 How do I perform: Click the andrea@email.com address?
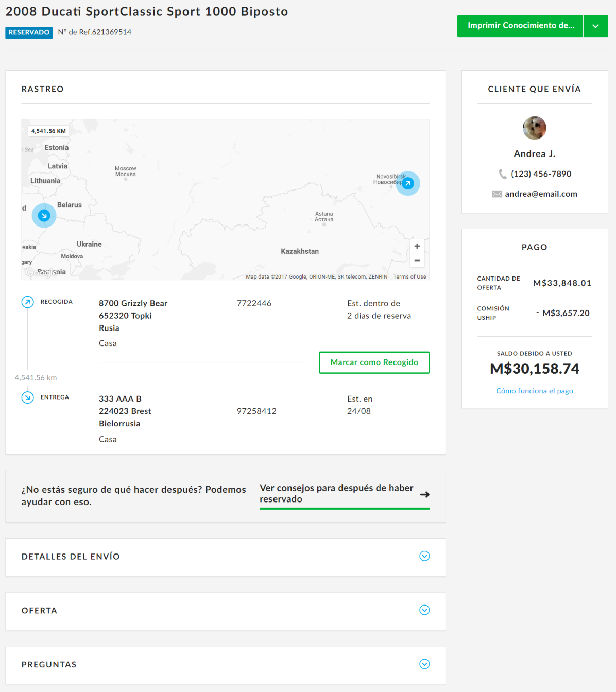point(541,194)
